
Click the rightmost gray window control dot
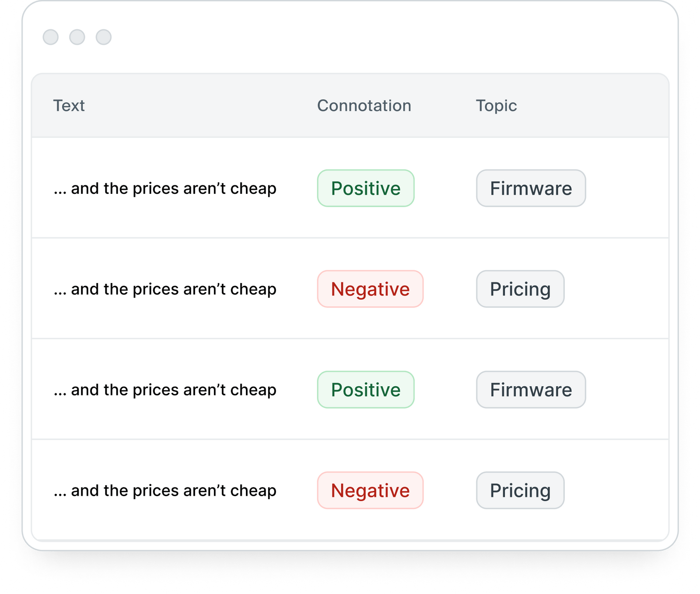(x=104, y=37)
